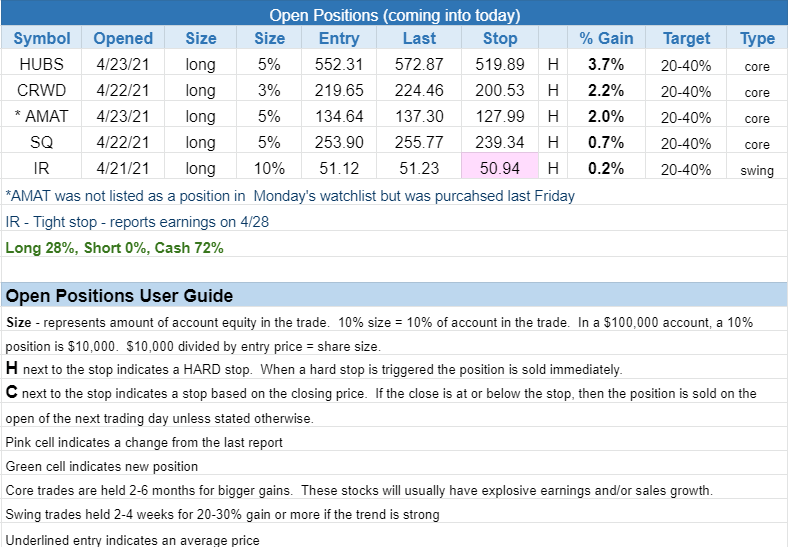Click the Core trades are held line
This screenshot has width=788, height=547.
tap(359, 490)
